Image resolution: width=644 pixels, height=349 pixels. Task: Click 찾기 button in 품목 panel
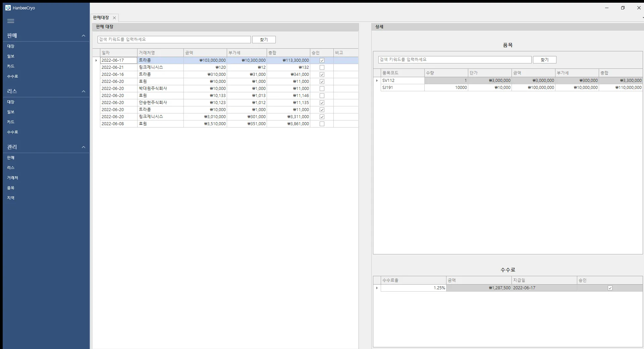click(x=544, y=60)
